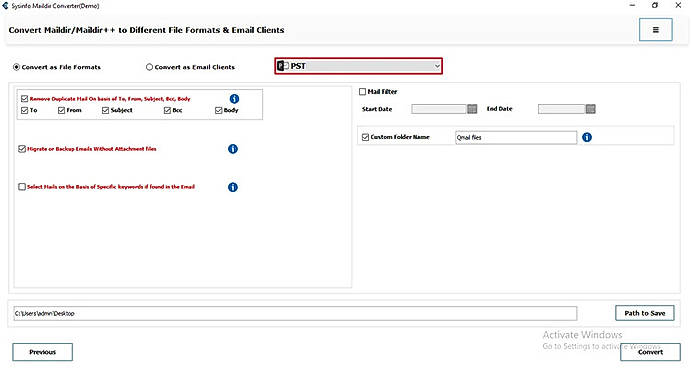
Task: Toggle Migrate Emails Without Attachment checkbox
Action: [x=22, y=149]
